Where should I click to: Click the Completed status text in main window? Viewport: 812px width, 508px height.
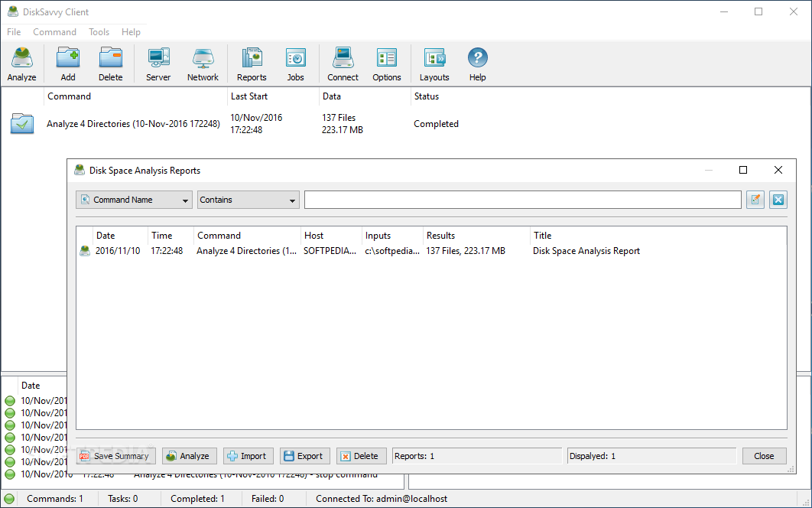pyautogui.click(x=436, y=124)
